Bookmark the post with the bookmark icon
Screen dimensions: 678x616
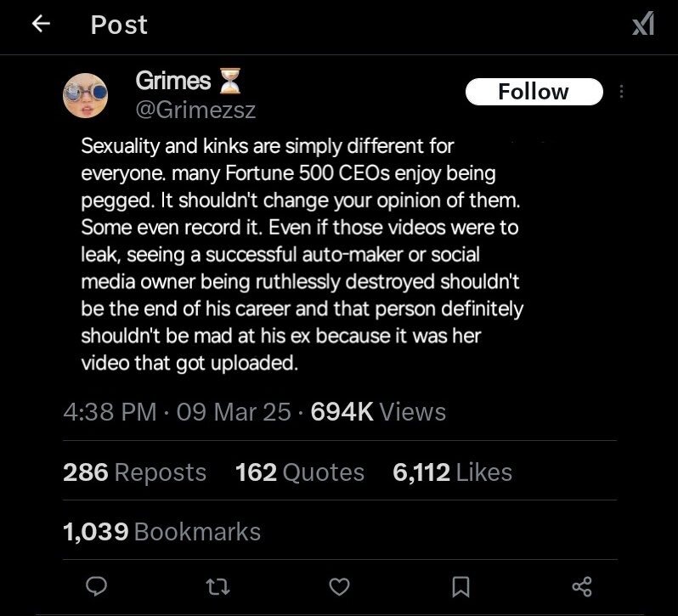click(x=460, y=585)
